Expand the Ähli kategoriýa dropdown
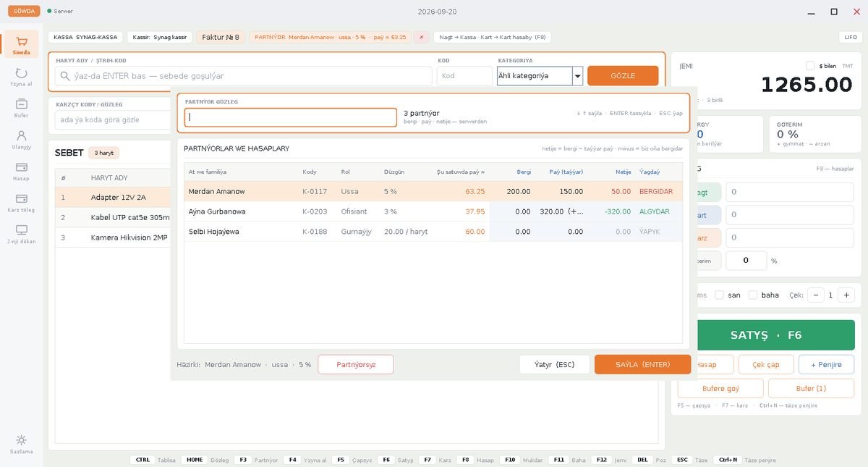The image size is (868, 467). pos(577,76)
